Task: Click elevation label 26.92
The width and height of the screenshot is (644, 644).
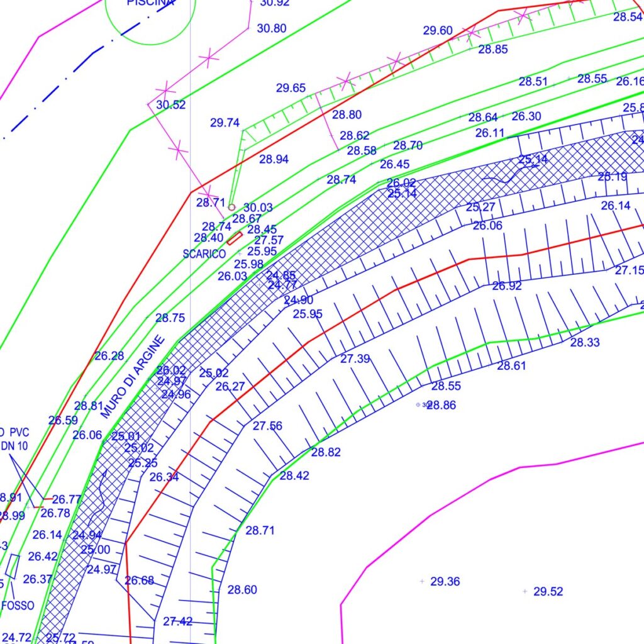Action: click(x=507, y=286)
